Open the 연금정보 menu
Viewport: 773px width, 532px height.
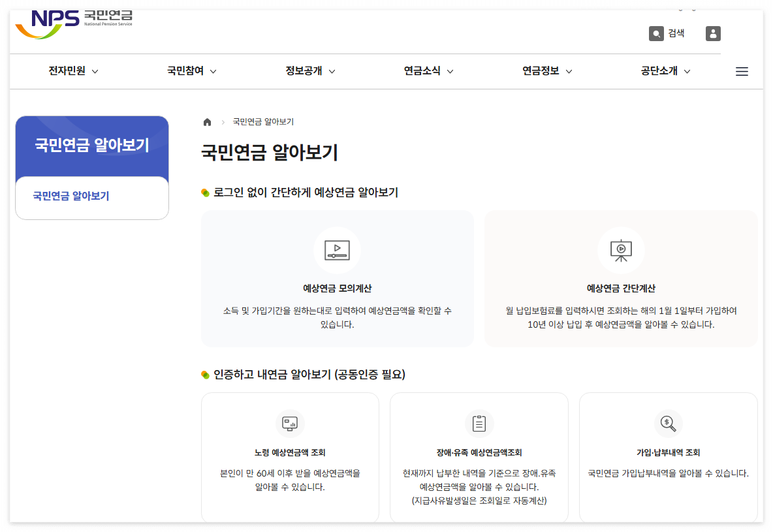(x=541, y=71)
